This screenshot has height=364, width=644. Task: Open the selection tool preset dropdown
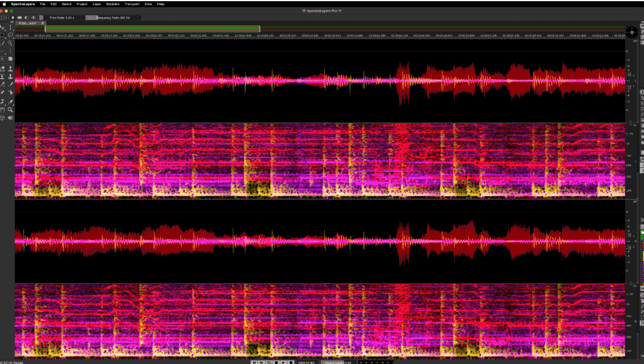(5, 18)
